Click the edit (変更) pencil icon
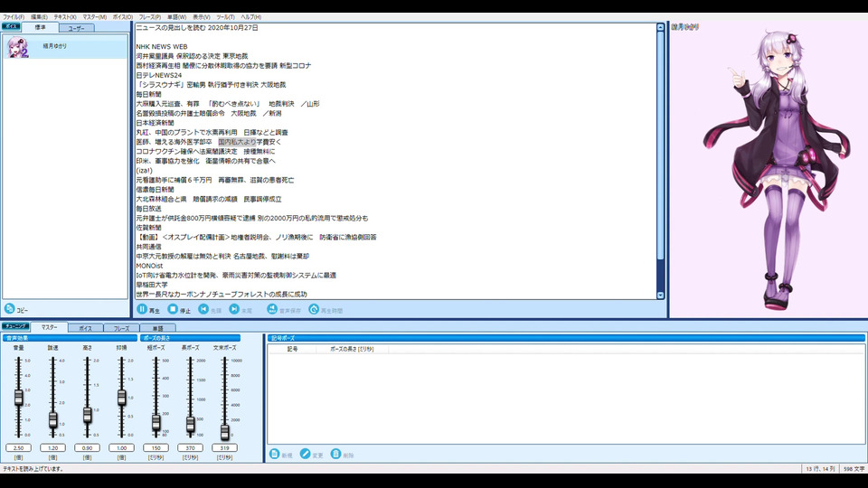Screen dimensions: 868x488 (305, 454)
